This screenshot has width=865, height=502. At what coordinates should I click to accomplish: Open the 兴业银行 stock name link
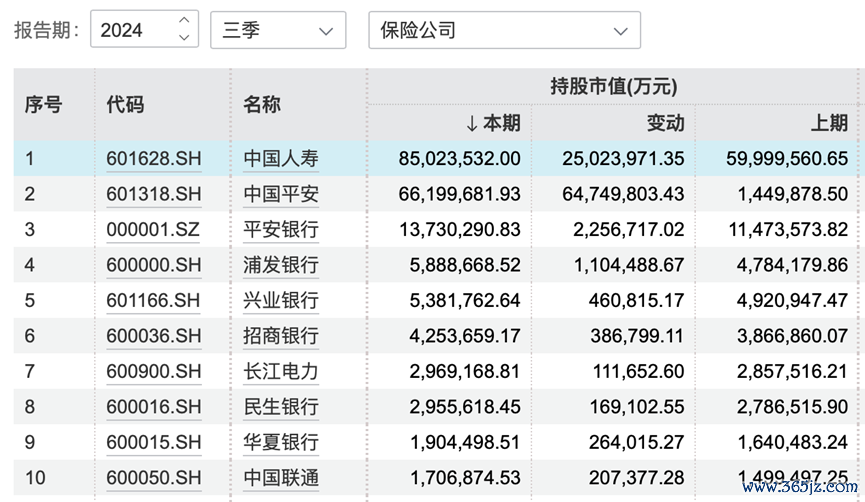pyautogui.click(x=281, y=301)
